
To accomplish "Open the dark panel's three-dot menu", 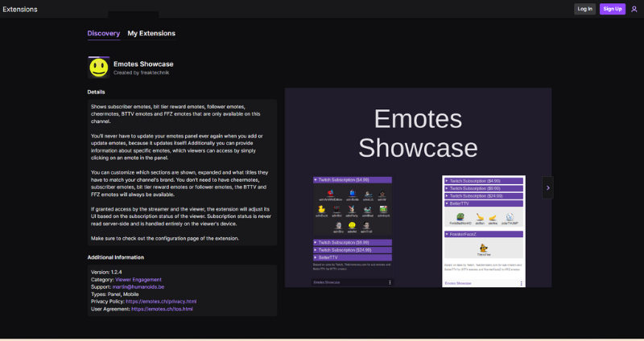I will [390, 282].
